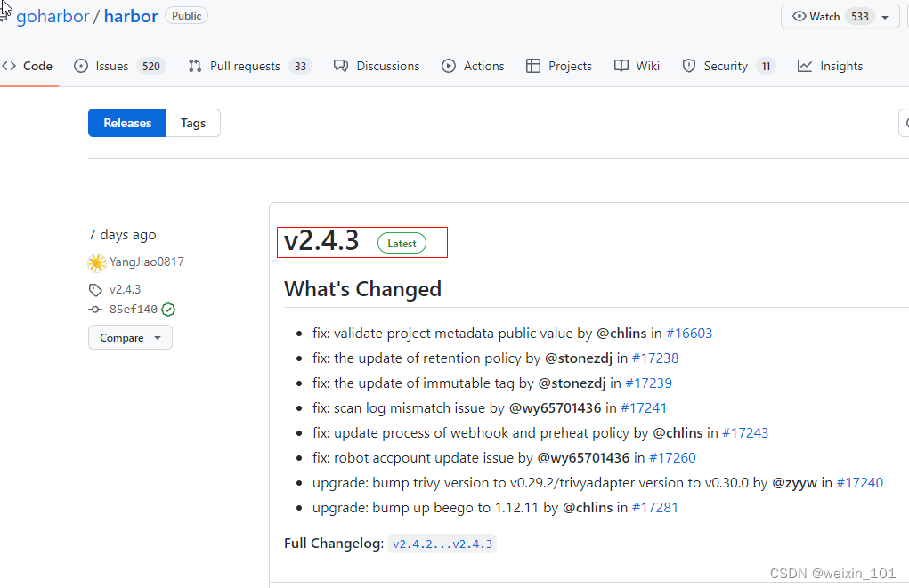Click the Latest badge
The height and width of the screenshot is (588, 909).
[x=402, y=244]
